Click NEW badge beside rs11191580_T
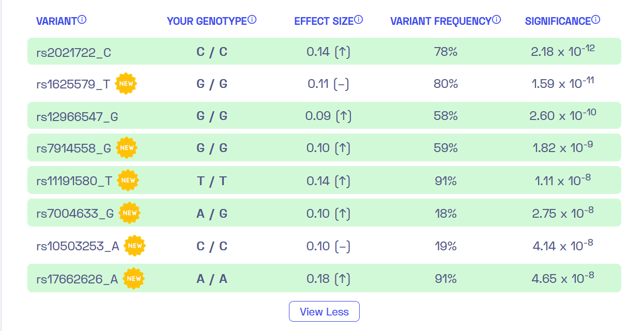Screen dimensions: 644x331 tap(128, 180)
